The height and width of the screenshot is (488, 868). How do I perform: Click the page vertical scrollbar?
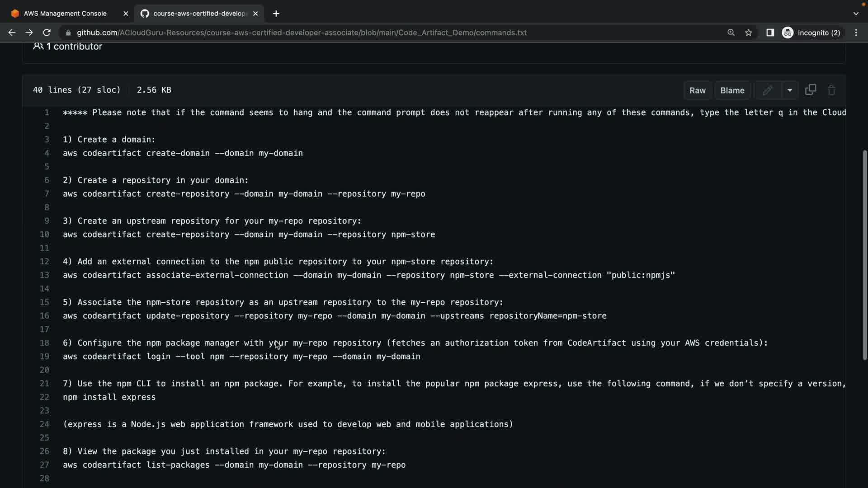pyautogui.click(x=864, y=255)
